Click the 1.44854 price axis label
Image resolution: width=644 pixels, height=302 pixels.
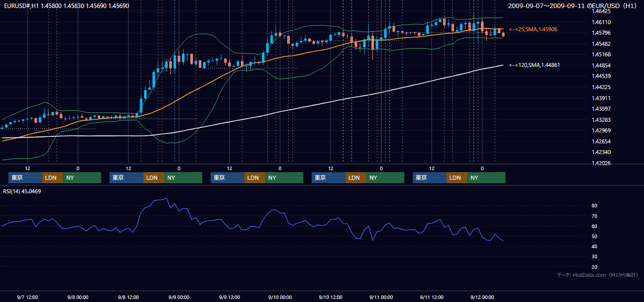tap(601, 65)
